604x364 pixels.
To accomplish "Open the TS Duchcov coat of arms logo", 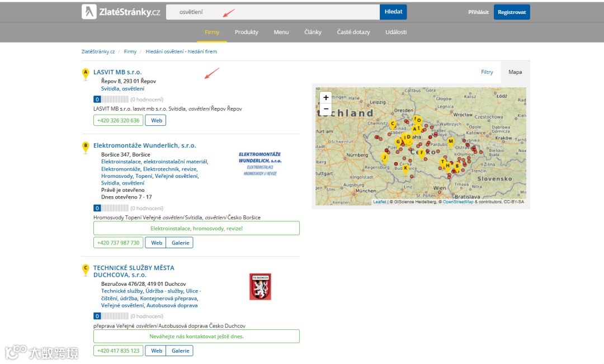I will (260, 287).
